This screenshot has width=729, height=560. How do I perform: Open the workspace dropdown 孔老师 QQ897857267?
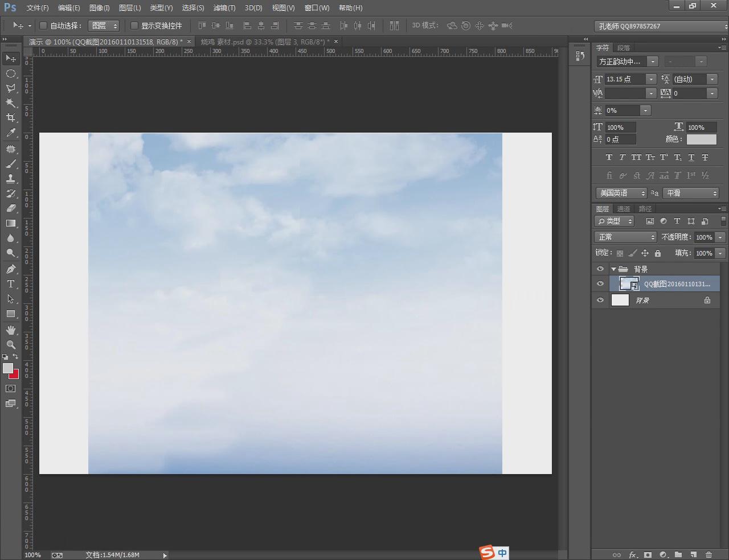tap(661, 26)
